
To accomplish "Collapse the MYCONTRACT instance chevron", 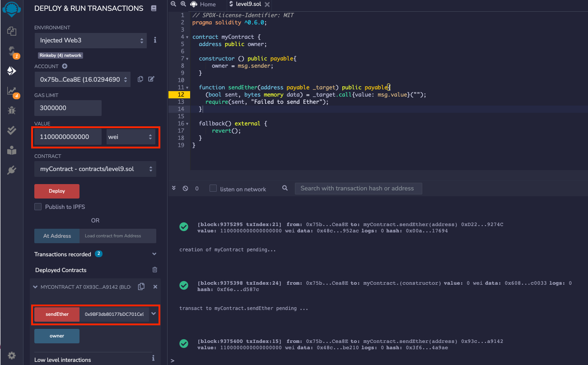I will click(x=35, y=286).
